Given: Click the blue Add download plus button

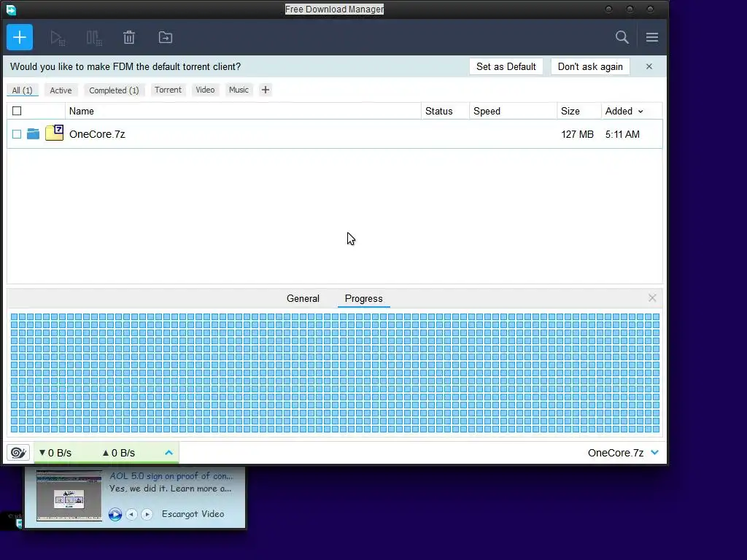Looking at the screenshot, I should (20, 37).
